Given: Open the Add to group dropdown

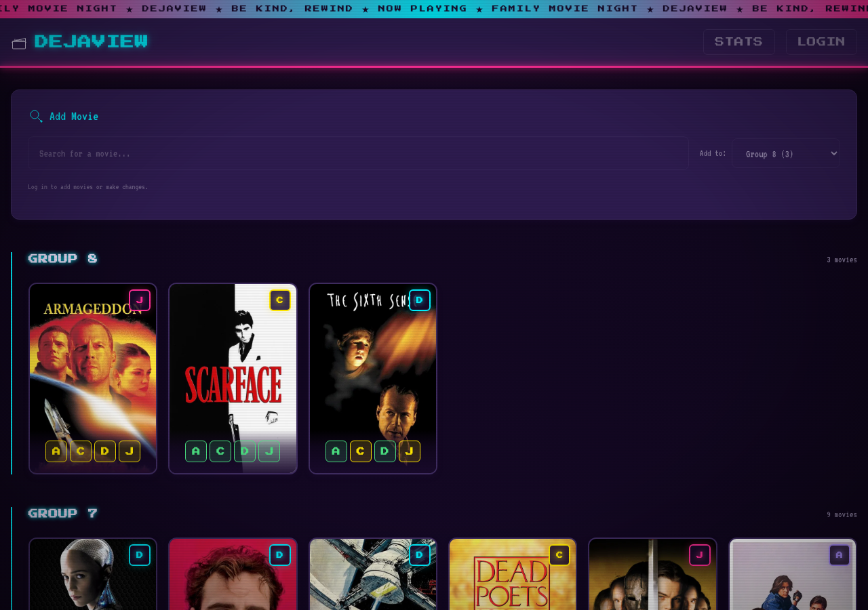Looking at the screenshot, I should 785,153.
